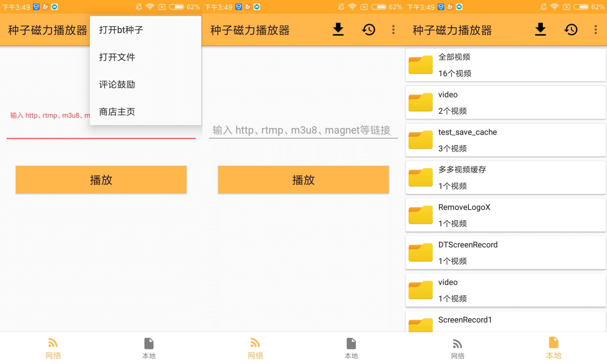Viewport: 607px width, 364px height.
Task: Open 多多视频缓存 folder
Action: pos(505,178)
